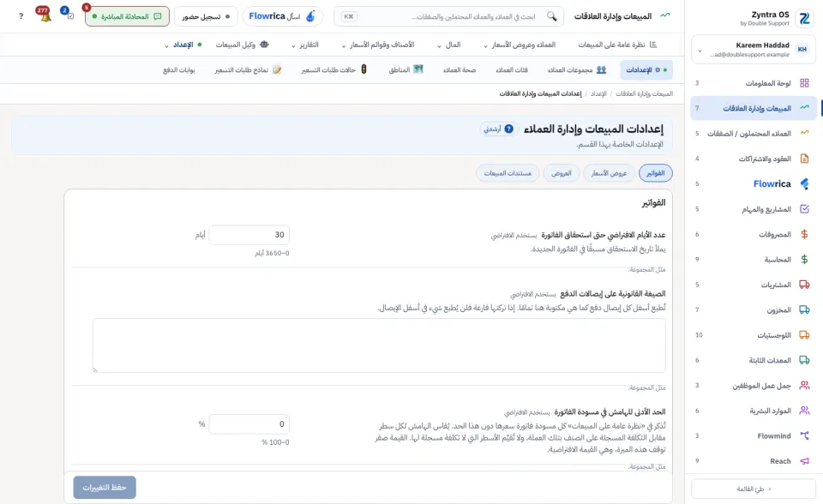This screenshot has height=504, width=823.
Task: Select المبيعات وإدارة العلاقات in the sidebar
Action: (754, 108)
